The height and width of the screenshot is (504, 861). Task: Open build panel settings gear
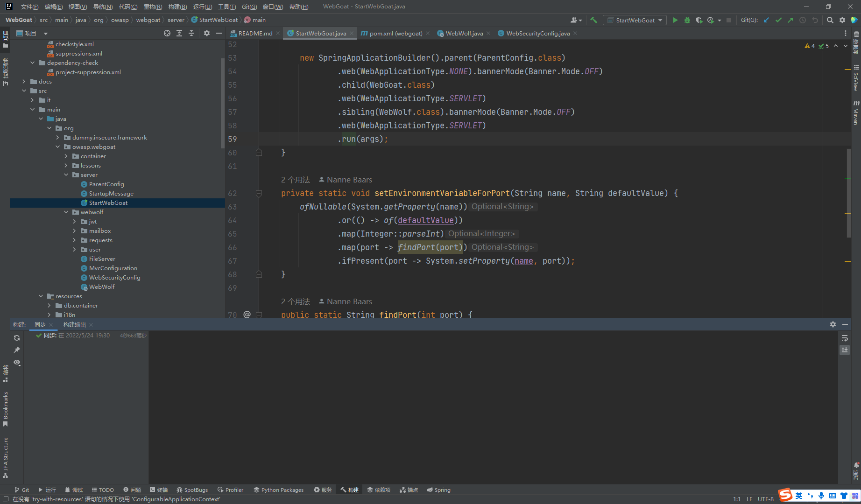(x=833, y=324)
